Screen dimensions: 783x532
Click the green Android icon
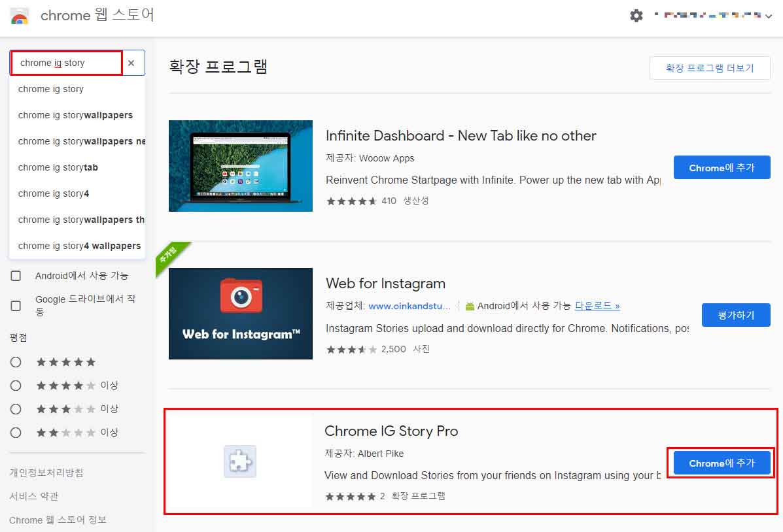[x=470, y=306]
